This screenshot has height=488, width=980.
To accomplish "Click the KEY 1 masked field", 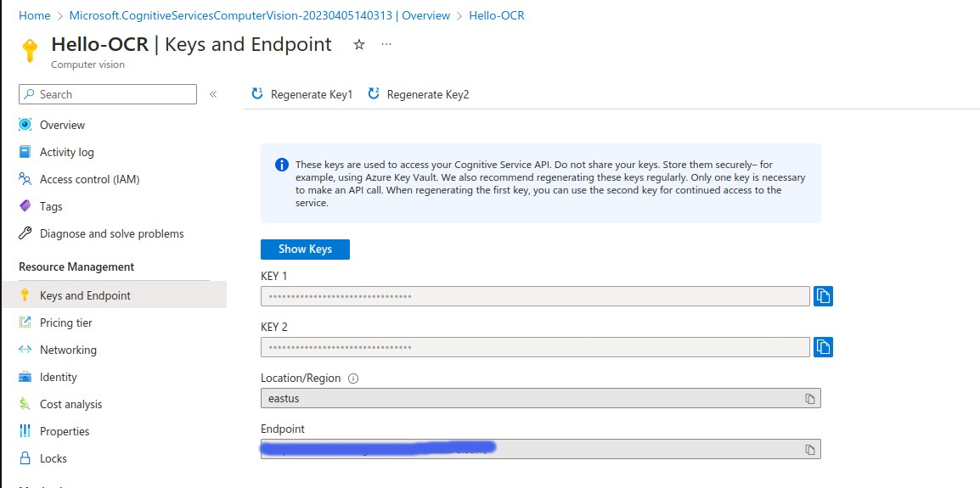I will (x=535, y=296).
